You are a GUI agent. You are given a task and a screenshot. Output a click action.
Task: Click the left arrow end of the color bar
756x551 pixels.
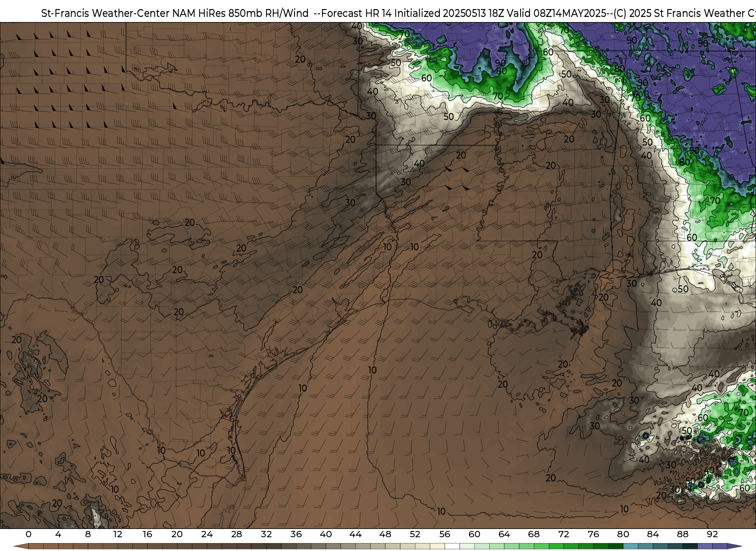point(21,546)
